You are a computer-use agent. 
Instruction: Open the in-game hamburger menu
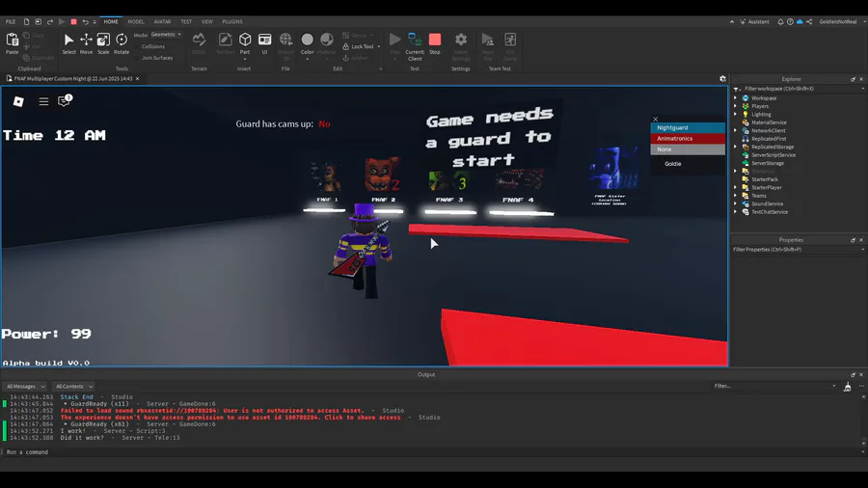[43, 101]
